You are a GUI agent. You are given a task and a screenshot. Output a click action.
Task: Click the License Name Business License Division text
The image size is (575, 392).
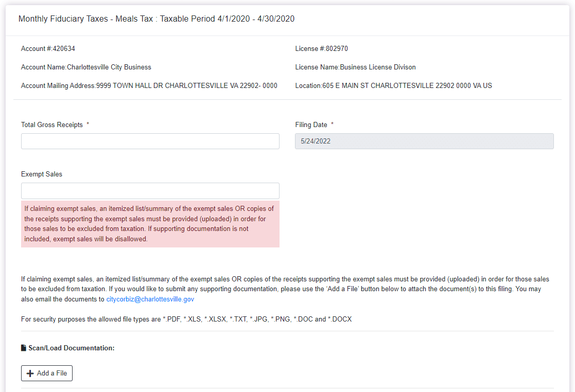click(355, 67)
